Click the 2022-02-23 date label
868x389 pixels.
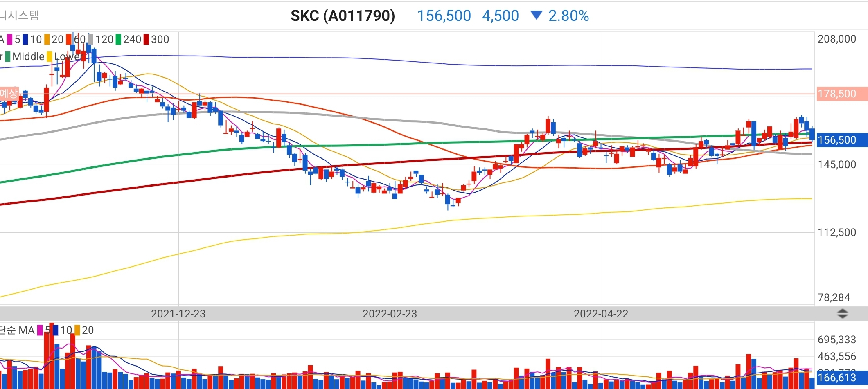pos(390,314)
